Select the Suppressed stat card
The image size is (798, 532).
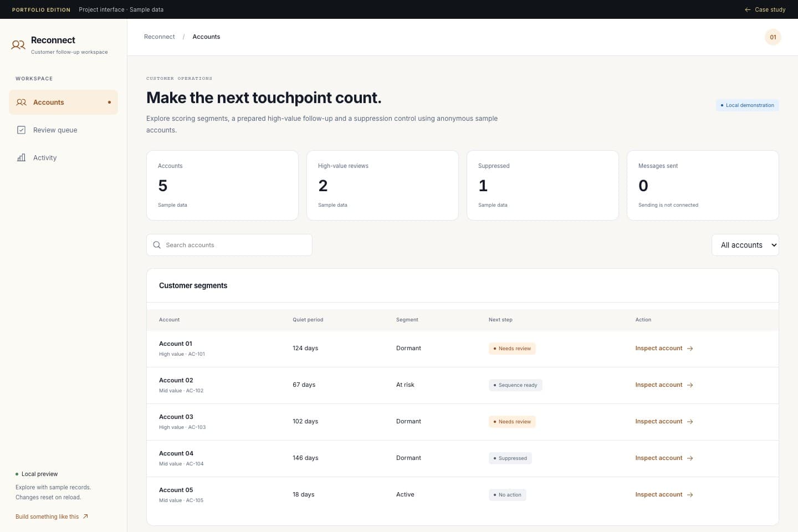coord(543,186)
